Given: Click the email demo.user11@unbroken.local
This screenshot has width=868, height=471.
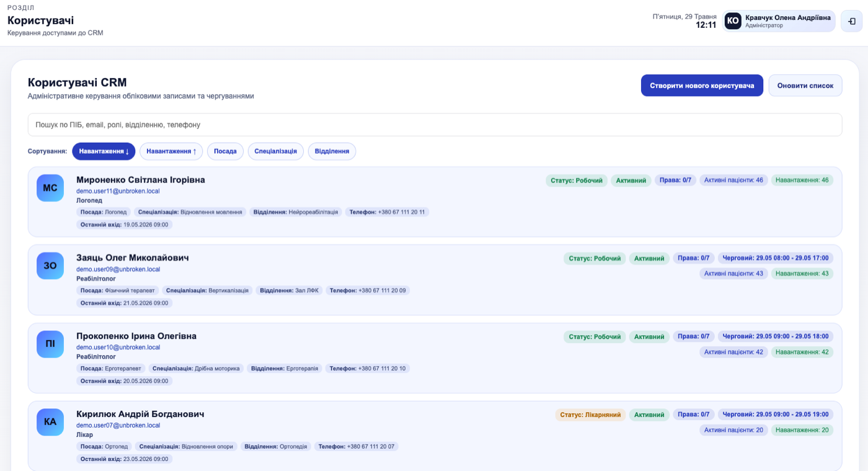Looking at the screenshot, I should pos(118,191).
